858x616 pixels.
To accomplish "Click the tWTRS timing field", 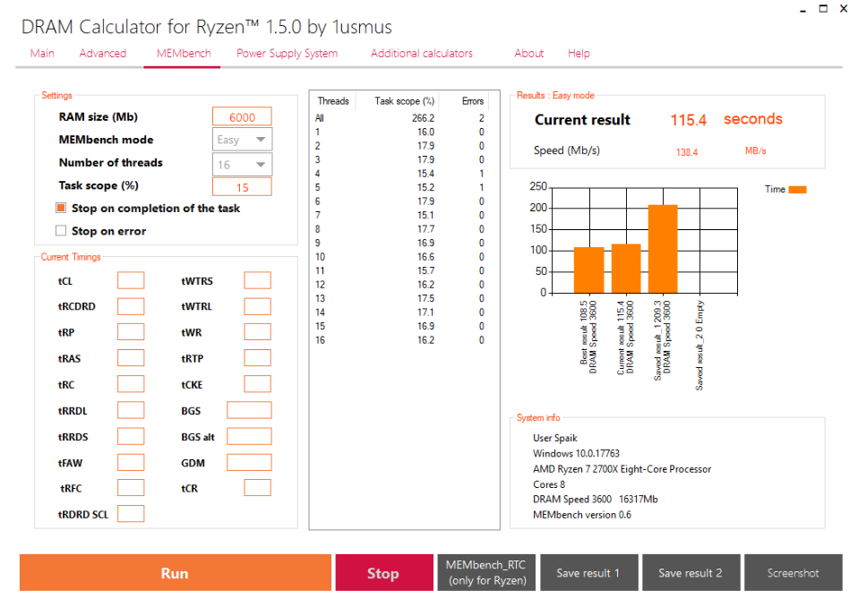I will (x=257, y=280).
